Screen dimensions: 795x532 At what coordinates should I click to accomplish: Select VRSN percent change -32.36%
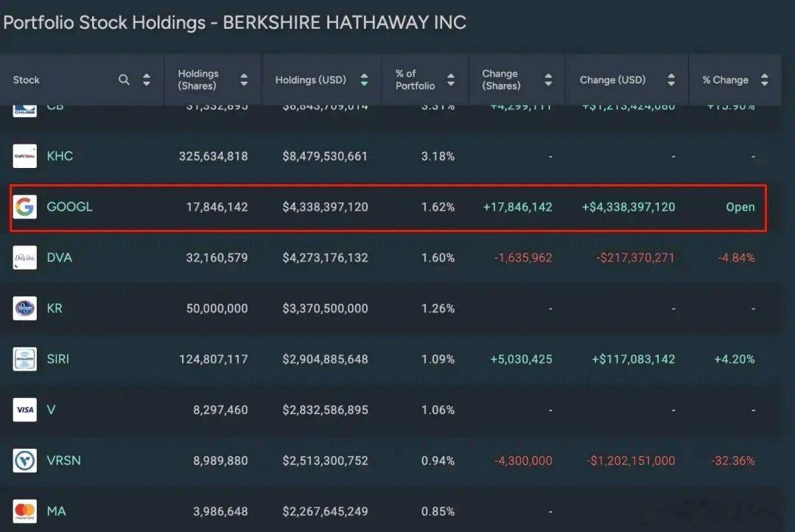[x=732, y=461]
